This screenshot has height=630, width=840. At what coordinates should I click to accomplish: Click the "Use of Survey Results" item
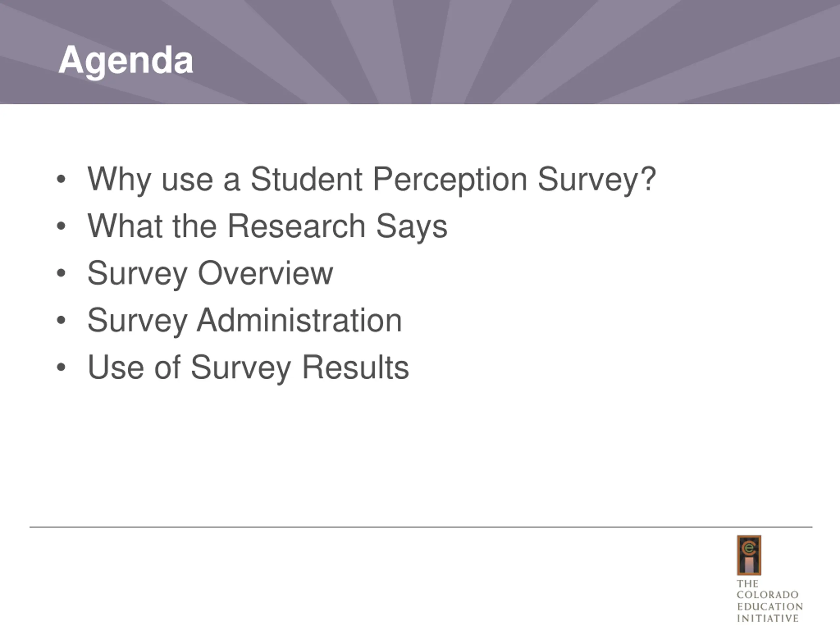click(248, 368)
